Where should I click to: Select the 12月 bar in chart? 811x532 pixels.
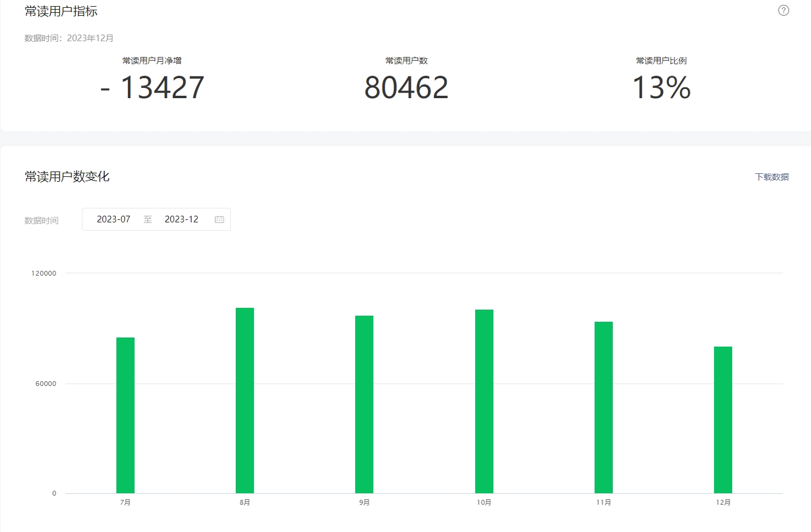click(723, 419)
